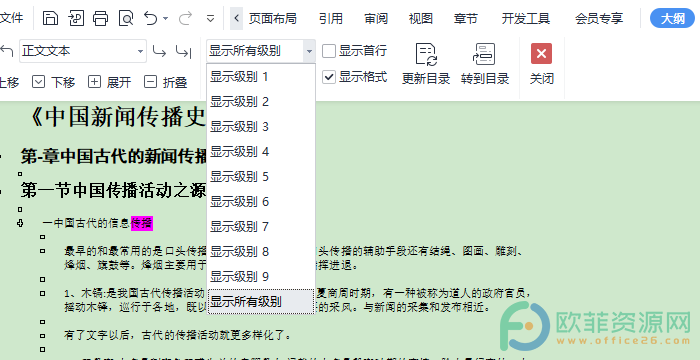Open the Undo history dropdown arrow

tap(166, 19)
